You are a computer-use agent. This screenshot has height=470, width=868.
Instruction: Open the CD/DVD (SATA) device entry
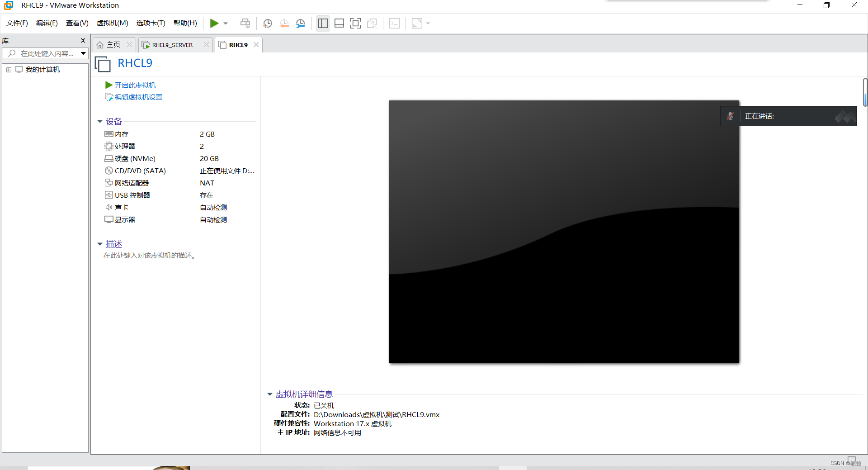point(140,171)
